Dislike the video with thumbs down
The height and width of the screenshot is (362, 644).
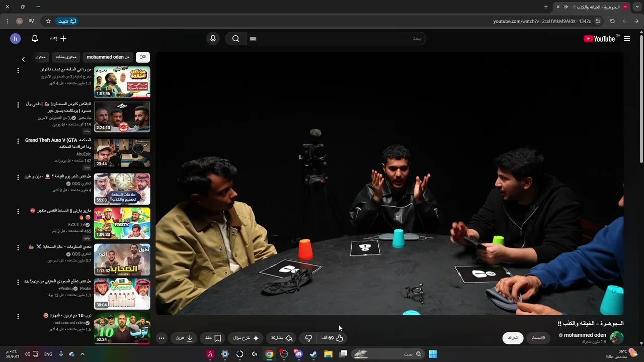pos(309,338)
